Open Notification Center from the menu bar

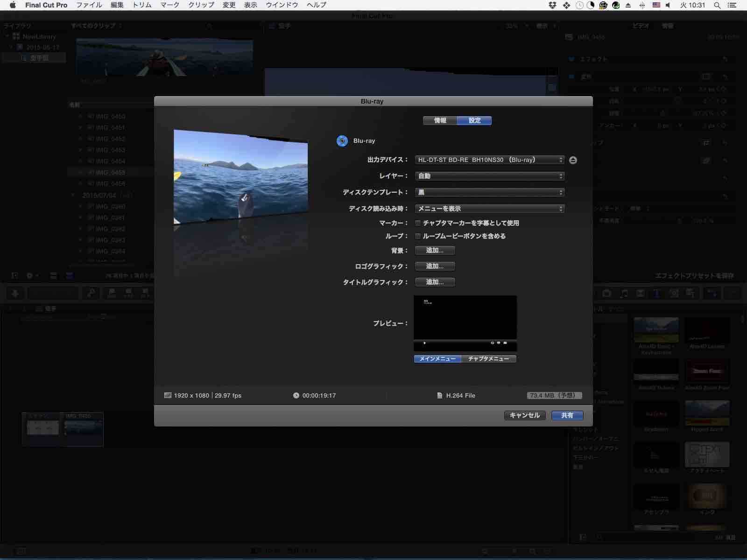[732, 5]
